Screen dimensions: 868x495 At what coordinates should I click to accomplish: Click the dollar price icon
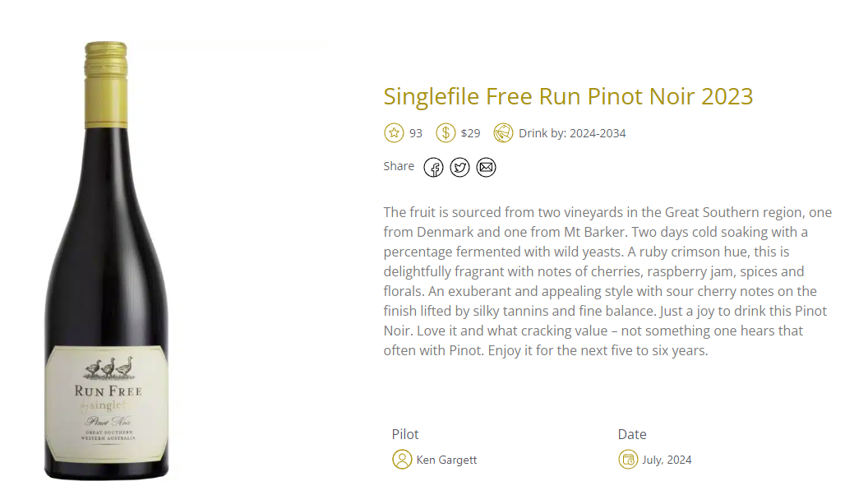point(446,133)
